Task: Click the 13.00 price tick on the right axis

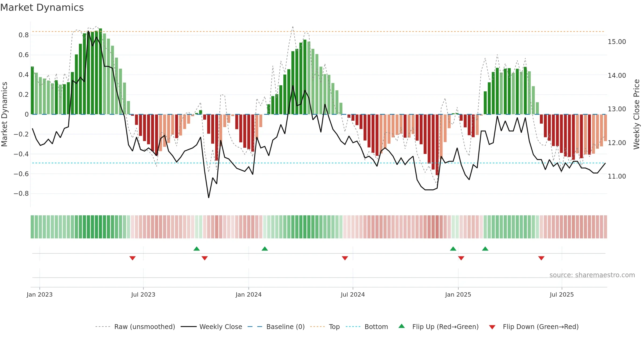Action: (x=617, y=109)
